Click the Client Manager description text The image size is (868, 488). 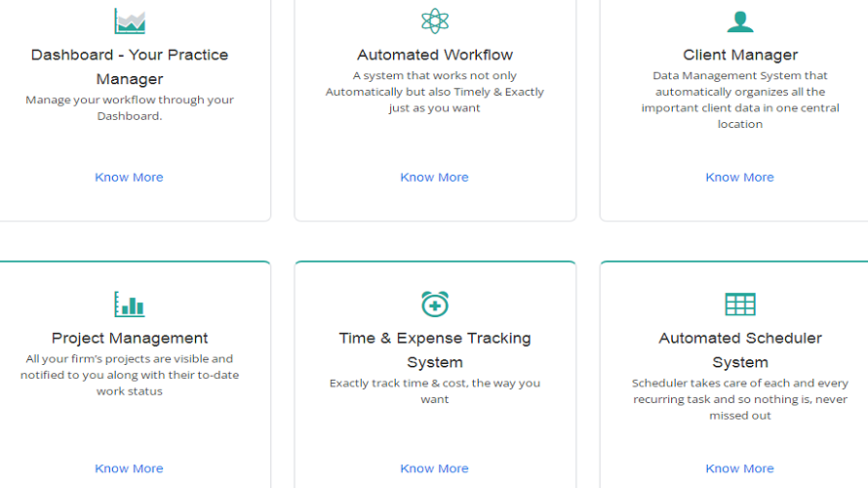[x=740, y=100]
